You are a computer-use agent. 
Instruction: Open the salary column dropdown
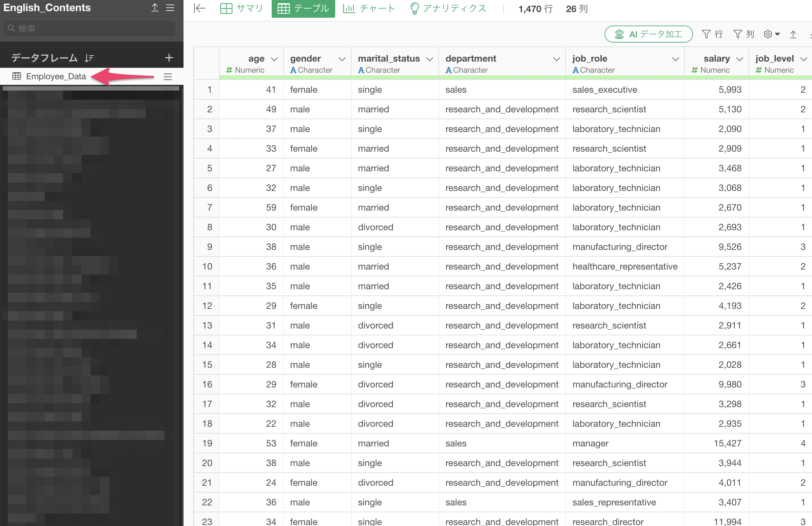pos(740,59)
